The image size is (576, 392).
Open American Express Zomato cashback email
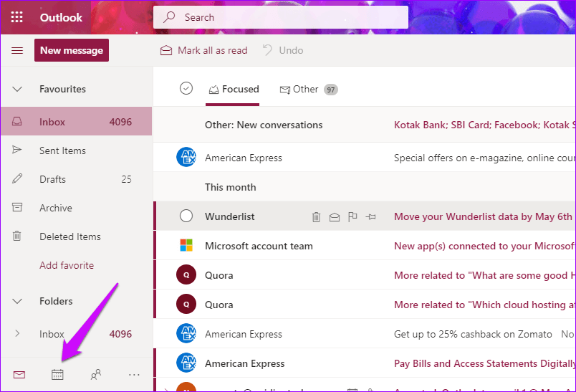(x=365, y=333)
